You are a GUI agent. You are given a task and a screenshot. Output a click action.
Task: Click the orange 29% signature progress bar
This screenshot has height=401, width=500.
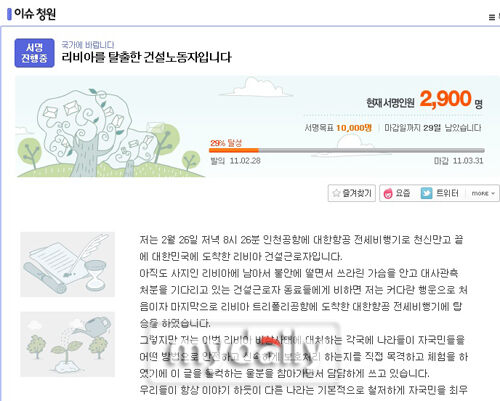234,150
